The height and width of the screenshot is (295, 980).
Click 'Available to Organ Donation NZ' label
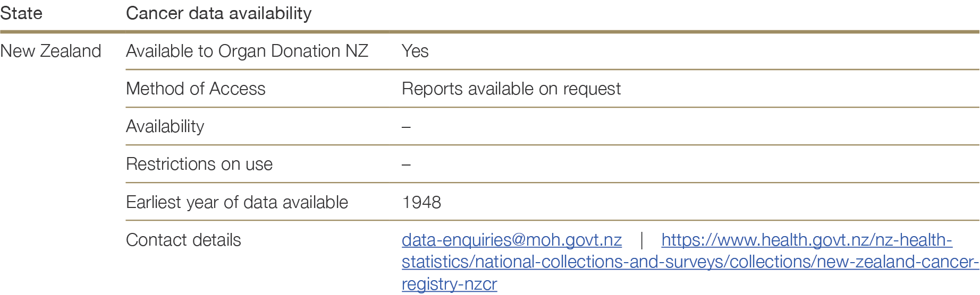pyautogui.click(x=247, y=51)
